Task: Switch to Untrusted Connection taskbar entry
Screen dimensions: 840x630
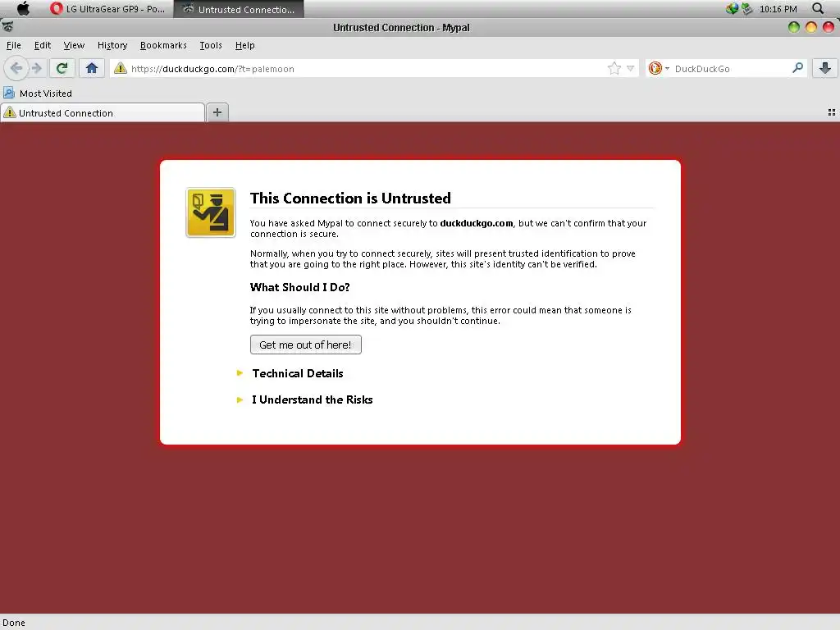Action: [x=239, y=9]
